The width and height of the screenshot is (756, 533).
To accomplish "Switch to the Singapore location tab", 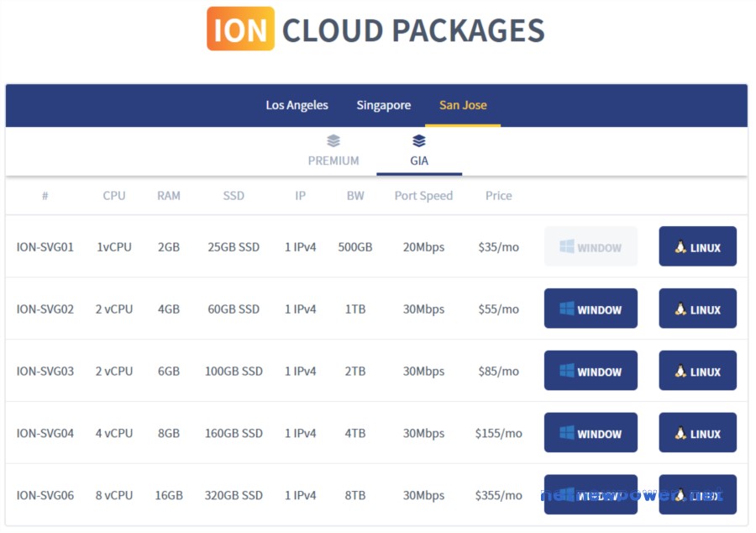I will (x=383, y=105).
